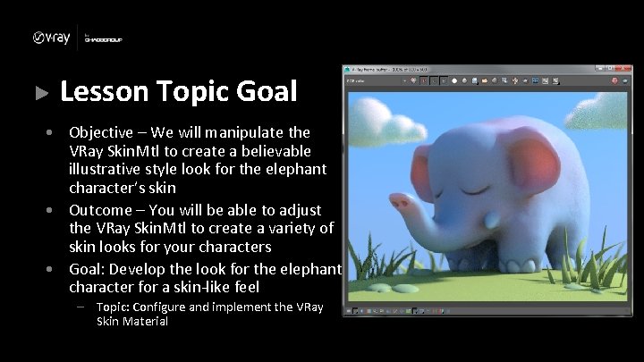The height and width of the screenshot is (362, 644).
Task: Click the VFB icon just right of the blue framed icon
Action: pos(546,80)
